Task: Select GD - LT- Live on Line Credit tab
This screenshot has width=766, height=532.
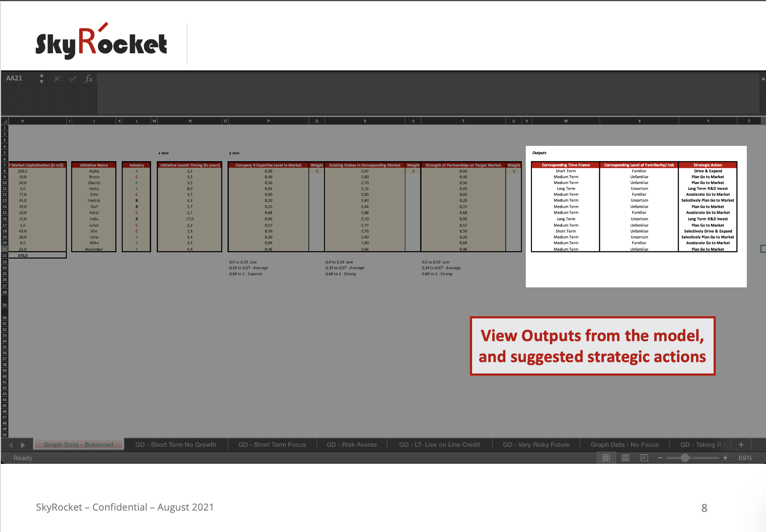Action: pos(439,445)
